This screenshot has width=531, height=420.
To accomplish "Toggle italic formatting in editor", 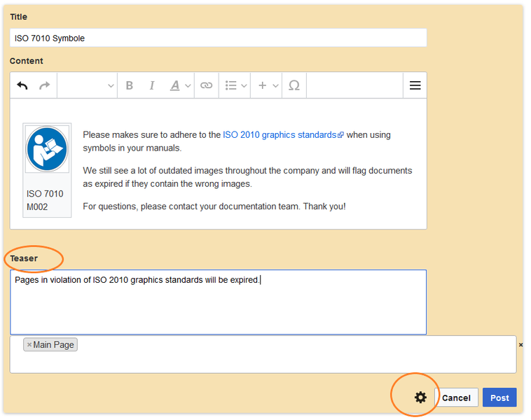I will (x=152, y=85).
